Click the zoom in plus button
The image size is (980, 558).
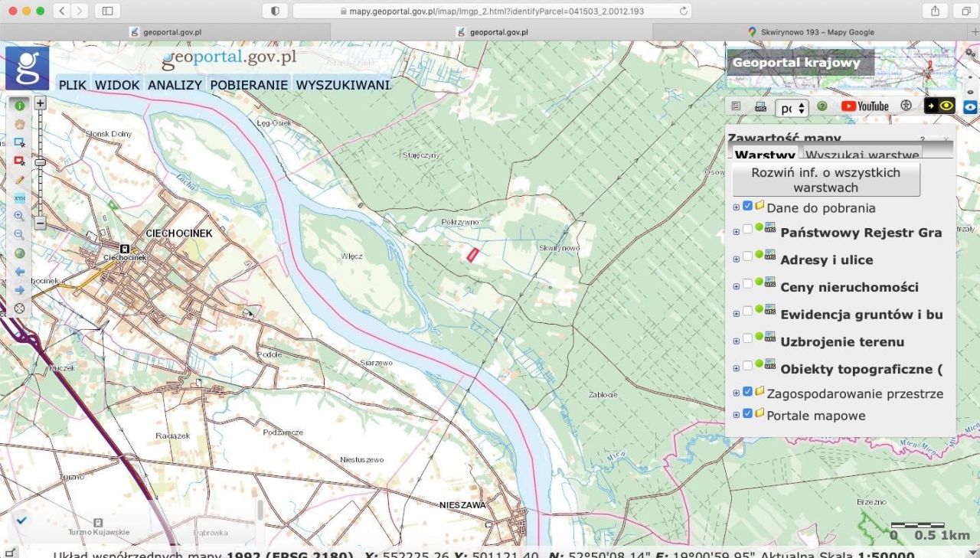[41, 103]
